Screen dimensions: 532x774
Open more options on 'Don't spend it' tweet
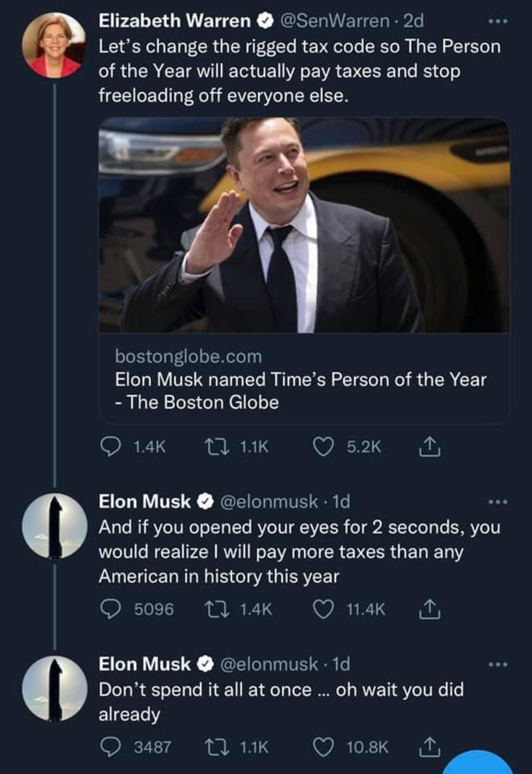pos(498,664)
